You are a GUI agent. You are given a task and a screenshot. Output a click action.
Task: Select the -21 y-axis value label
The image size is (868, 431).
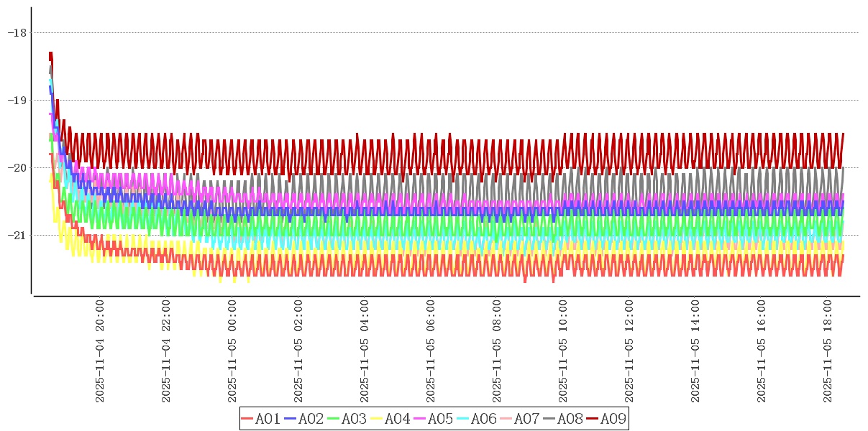17,235
